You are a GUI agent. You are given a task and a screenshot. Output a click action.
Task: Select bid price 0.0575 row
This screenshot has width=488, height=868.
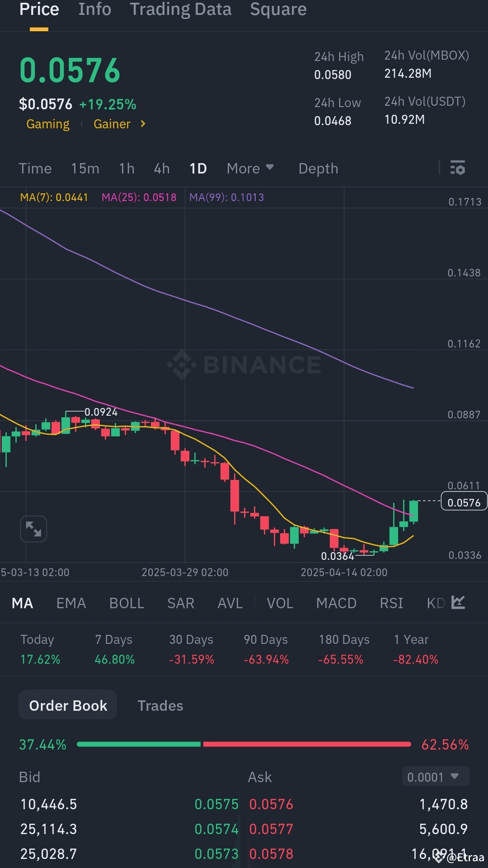(216, 804)
